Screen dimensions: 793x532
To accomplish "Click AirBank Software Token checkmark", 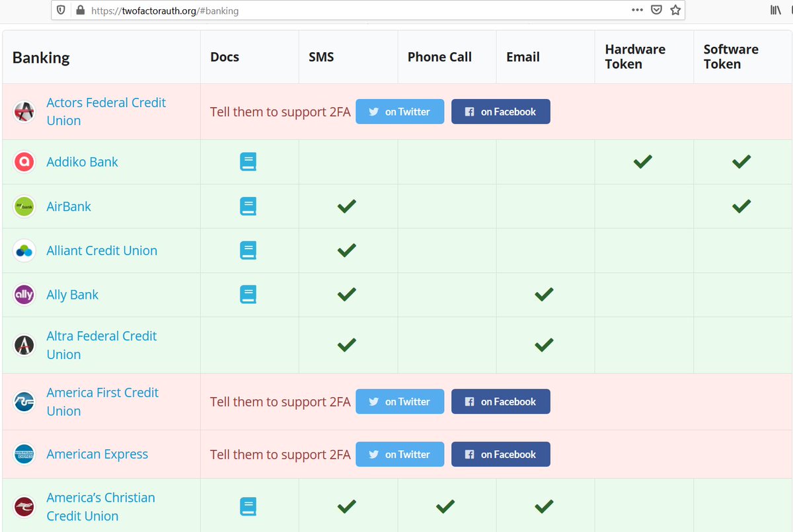I will click(741, 206).
